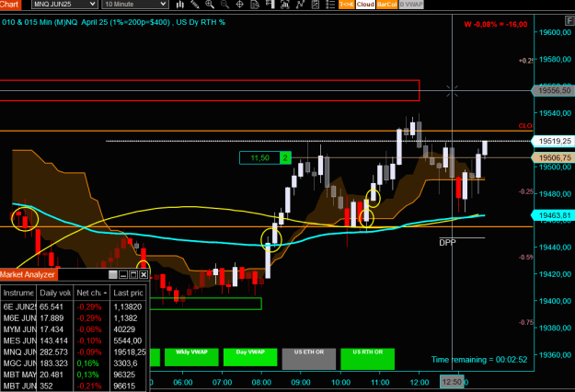Viewport: 575px width, 392px height.
Task: Click the cyan 19463,81 price marker
Action: 555,215
